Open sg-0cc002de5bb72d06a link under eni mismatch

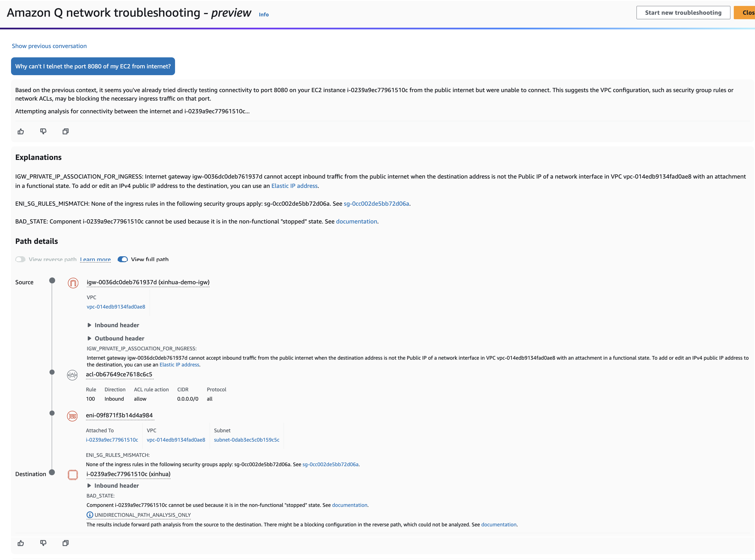pos(330,465)
